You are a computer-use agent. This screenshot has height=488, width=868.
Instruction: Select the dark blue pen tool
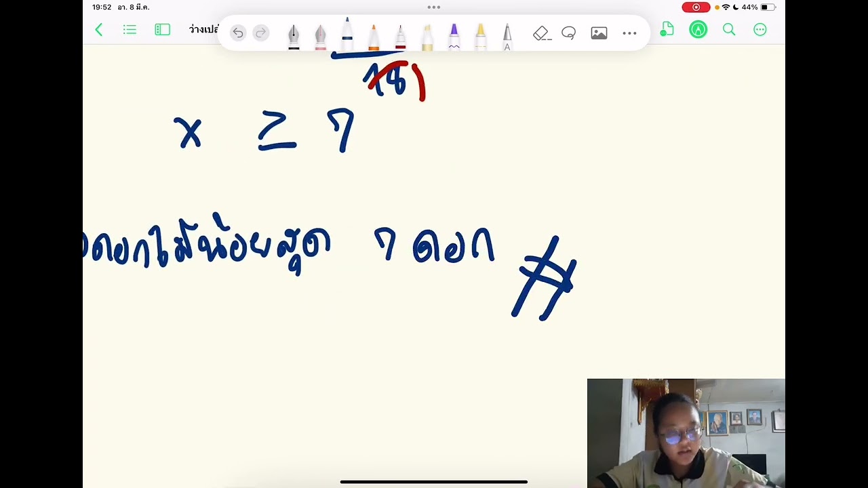pyautogui.click(x=347, y=34)
